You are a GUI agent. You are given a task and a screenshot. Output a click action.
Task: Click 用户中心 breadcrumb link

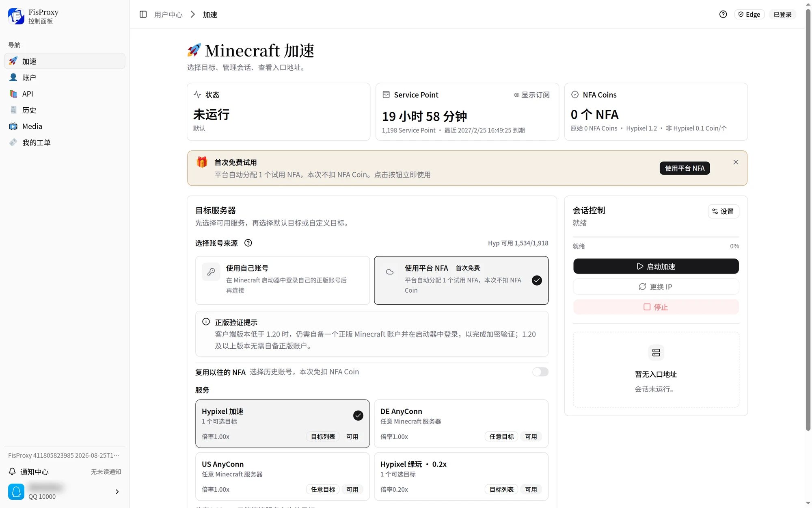[x=168, y=15]
